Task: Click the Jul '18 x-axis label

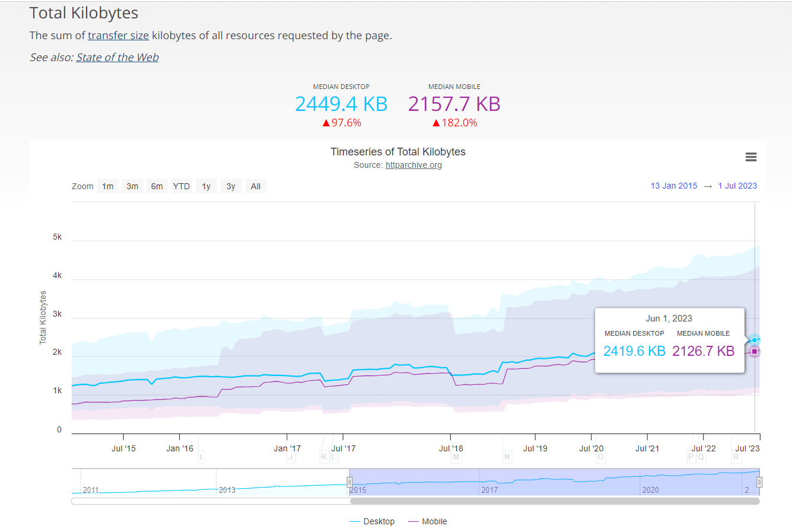Action: click(451, 448)
